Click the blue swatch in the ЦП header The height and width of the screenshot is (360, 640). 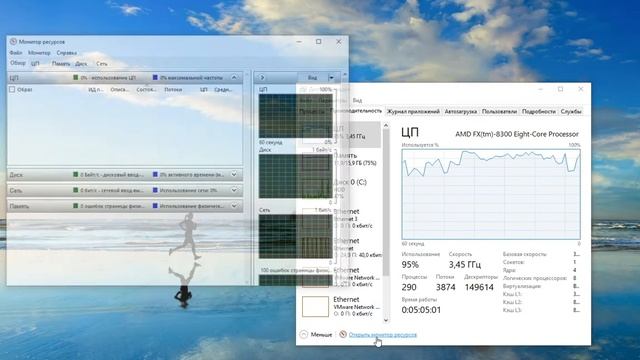(155, 77)
